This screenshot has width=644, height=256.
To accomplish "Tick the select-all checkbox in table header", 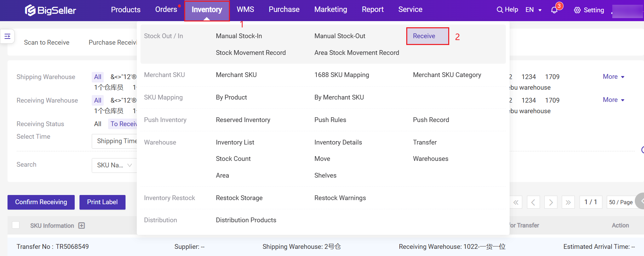I will [16, 225].
